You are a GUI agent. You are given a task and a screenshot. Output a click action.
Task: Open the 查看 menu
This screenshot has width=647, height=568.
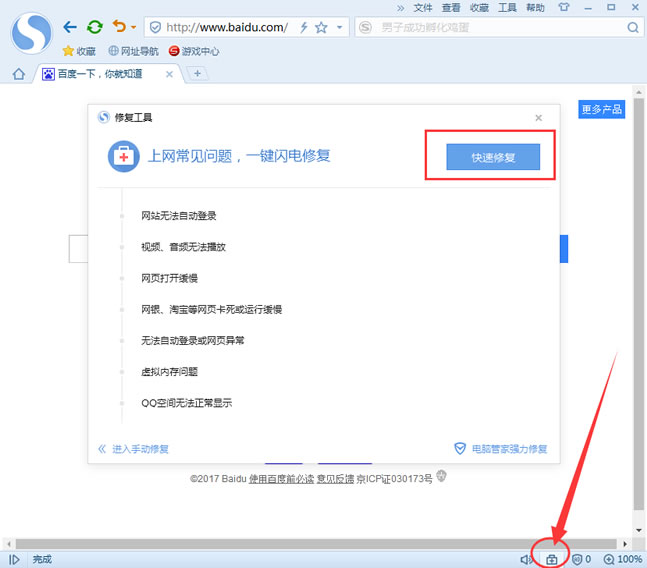point(451,8)
